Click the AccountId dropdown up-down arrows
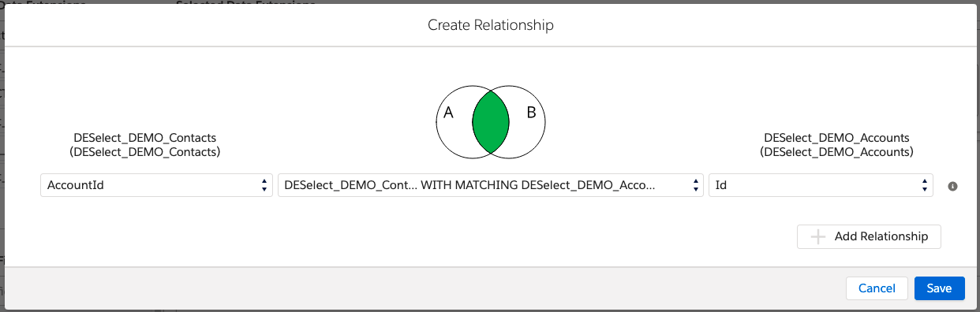Viewport: 980px width, 312px height. tap(264, 185)
